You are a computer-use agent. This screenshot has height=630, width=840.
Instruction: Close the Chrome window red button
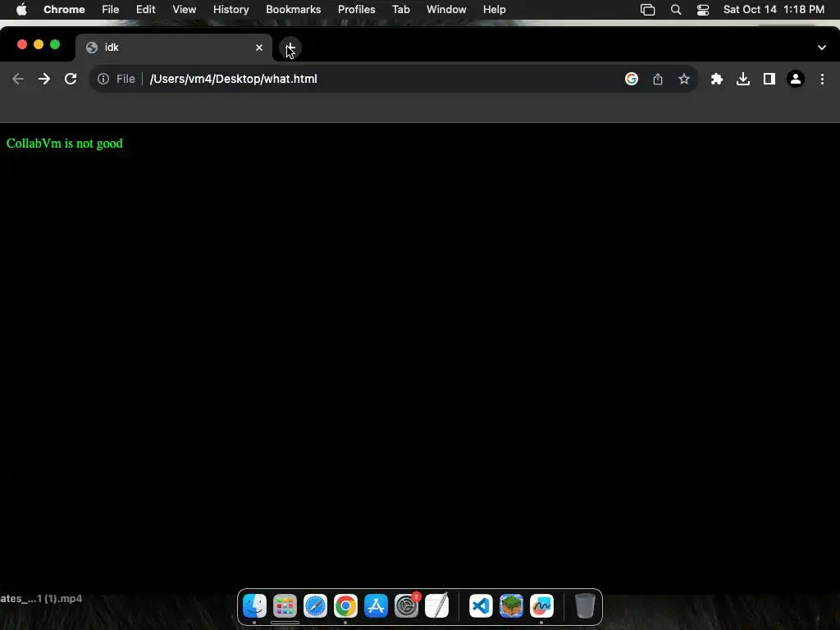[x=22, y=44]
